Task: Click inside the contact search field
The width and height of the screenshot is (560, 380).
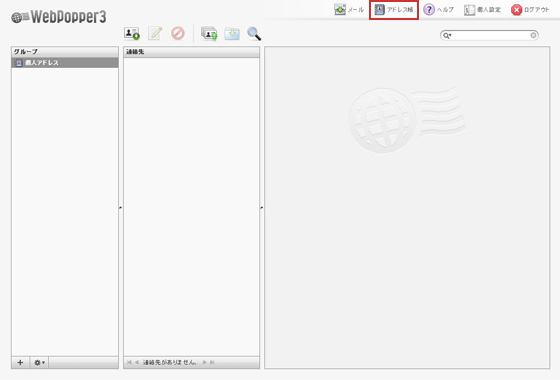Action: pos(491,35)
